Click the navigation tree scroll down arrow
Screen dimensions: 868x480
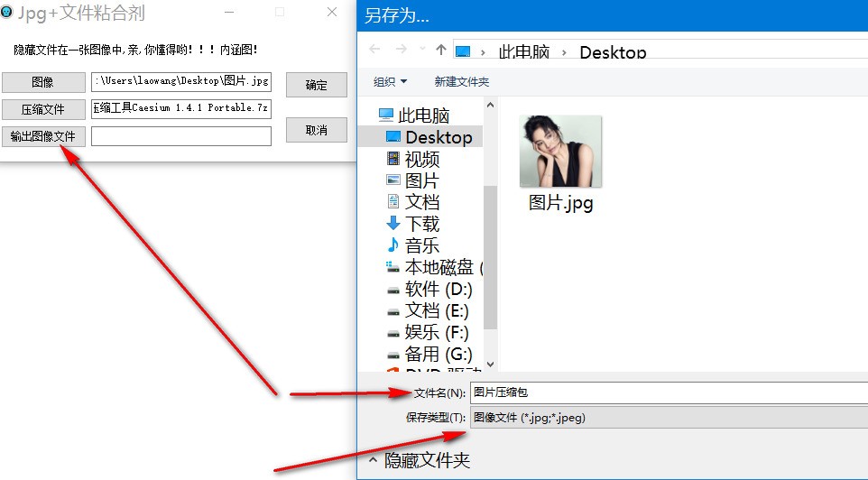coord(490,365)
